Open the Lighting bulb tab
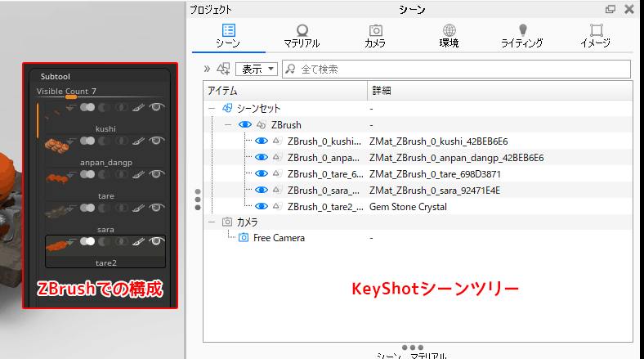The image size is (644, 359). pos(522,35)
